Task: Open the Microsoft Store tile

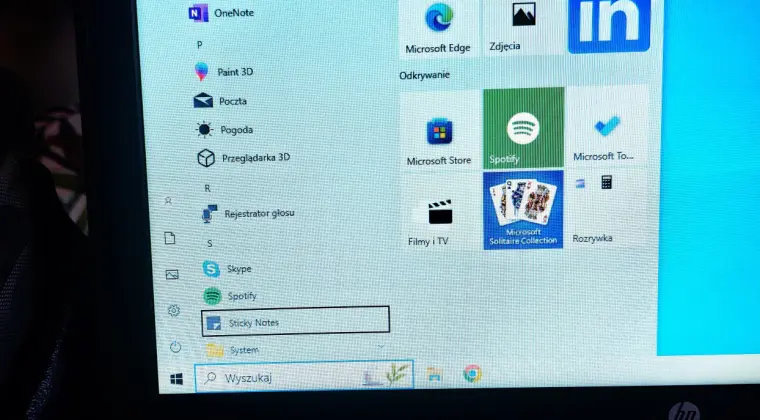Action: (x=439, y=130)
